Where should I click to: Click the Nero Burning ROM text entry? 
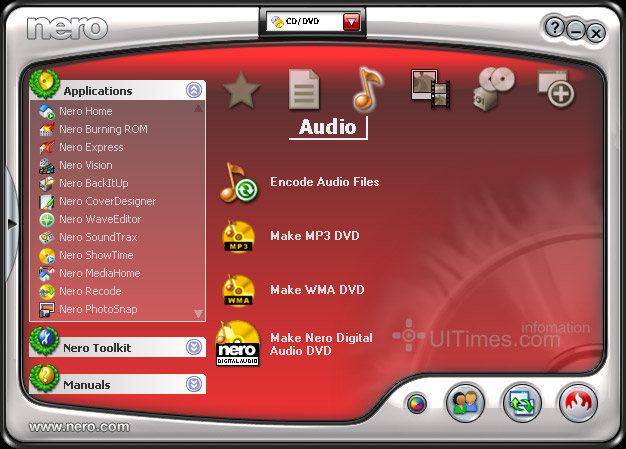click(x=103, y=129)
